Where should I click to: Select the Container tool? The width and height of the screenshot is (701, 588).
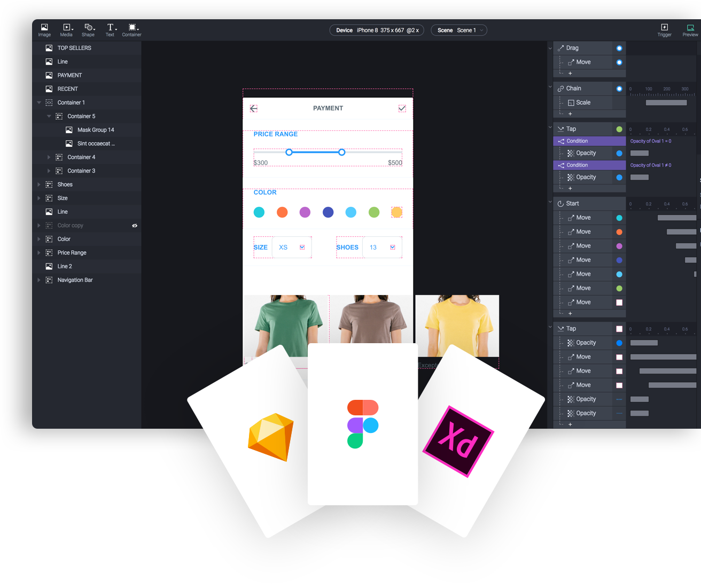click(x=132, y=30)
